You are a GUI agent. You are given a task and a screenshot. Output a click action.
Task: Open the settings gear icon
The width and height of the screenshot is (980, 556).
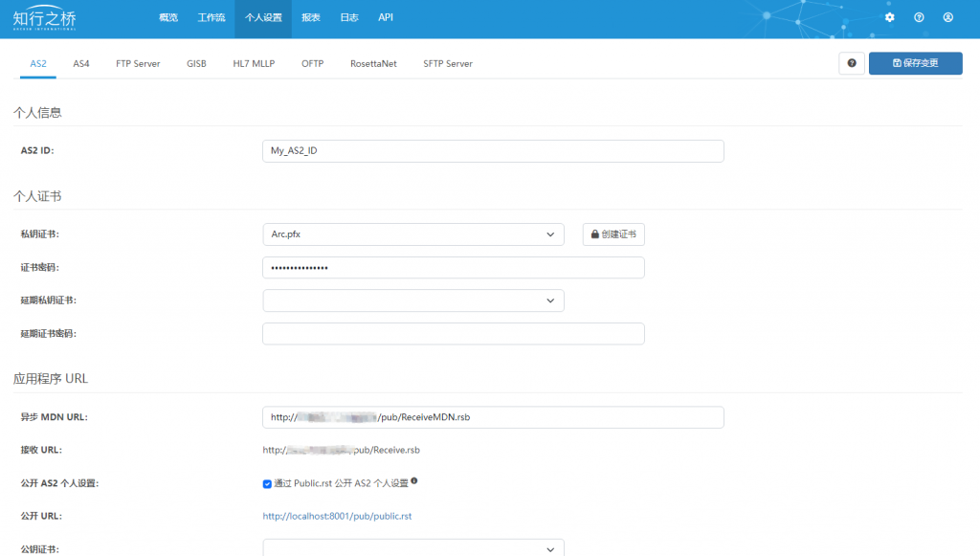pyautogui.click(x=889, y=17)
